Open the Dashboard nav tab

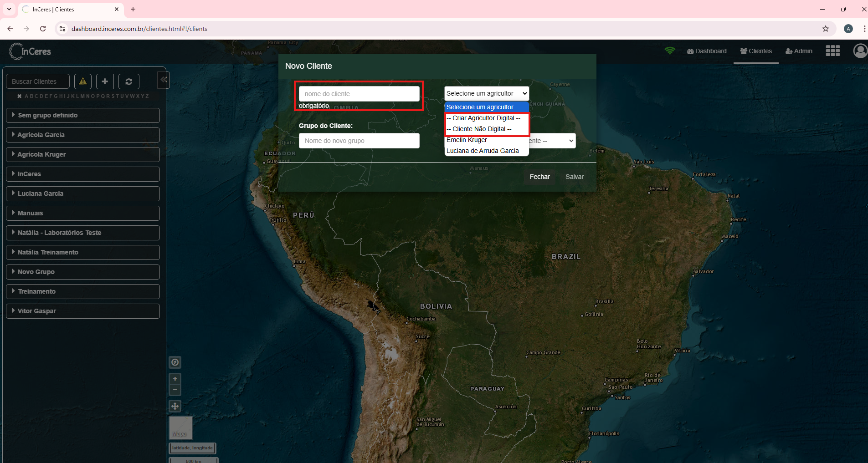707,51
